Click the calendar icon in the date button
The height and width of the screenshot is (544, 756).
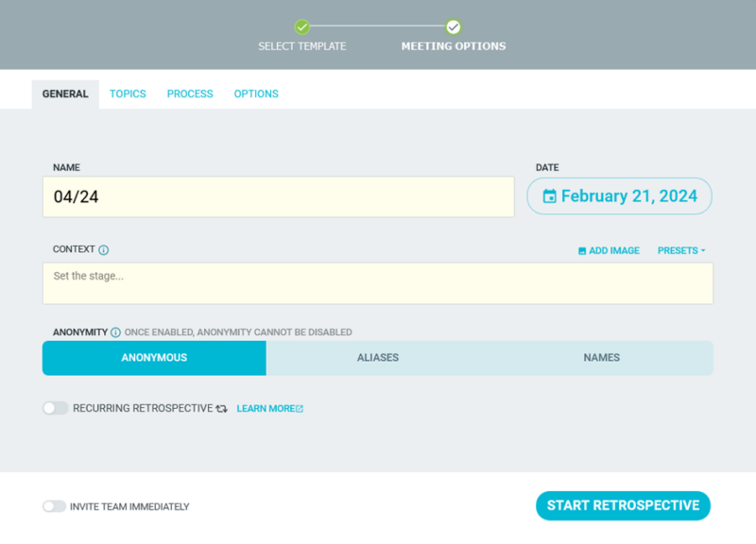click(549, 196)
